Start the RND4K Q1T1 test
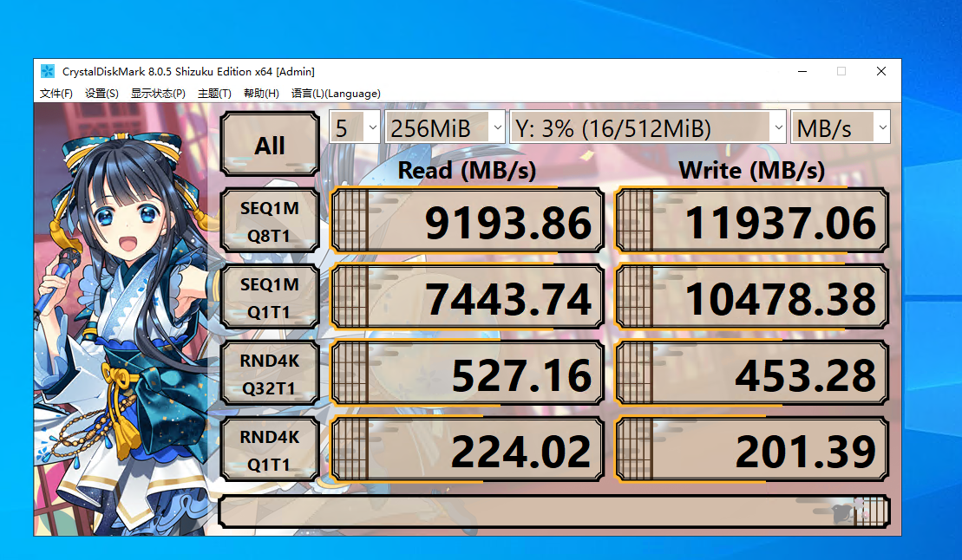This screenshot has width=962, height=560. point(270,450)
